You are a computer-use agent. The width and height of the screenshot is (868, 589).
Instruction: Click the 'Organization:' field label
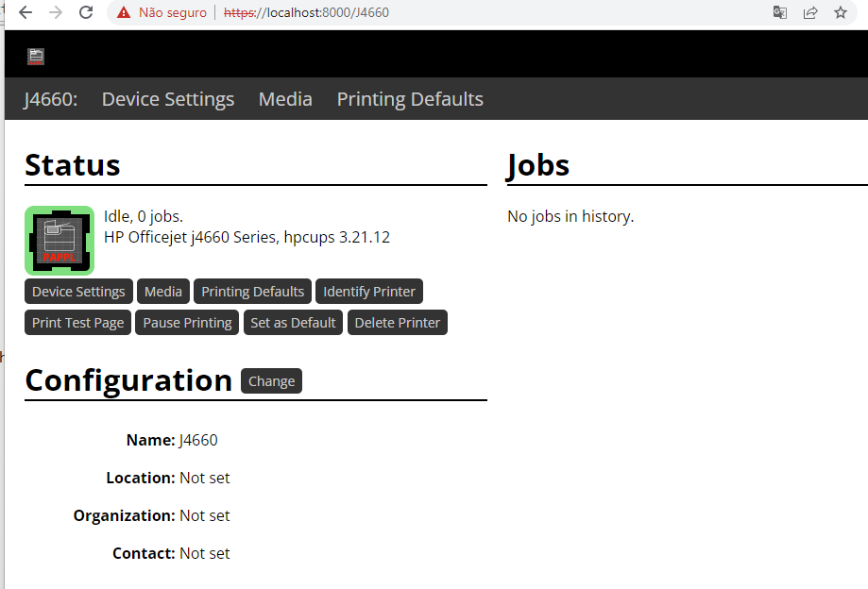[125, 515]
